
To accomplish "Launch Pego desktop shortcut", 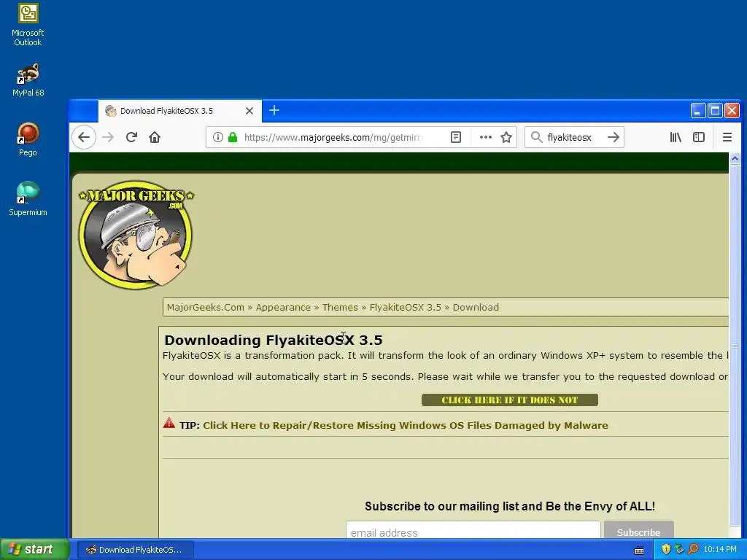I will (x=28, y=139).
